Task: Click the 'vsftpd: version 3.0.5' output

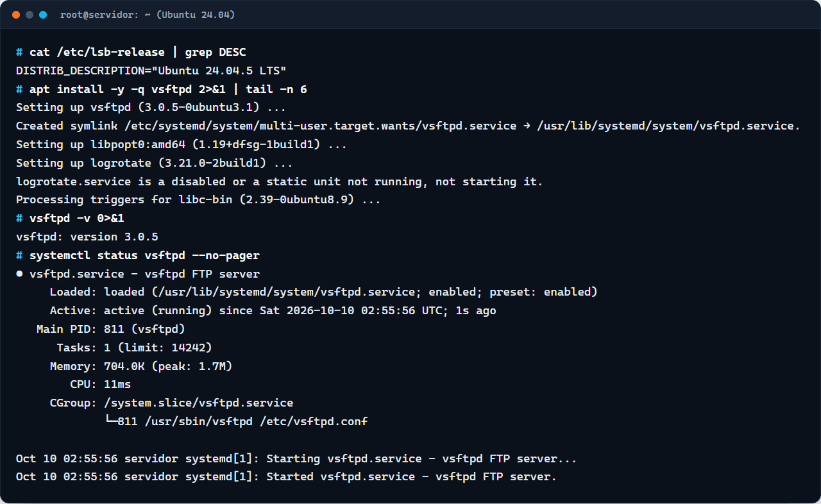Action: pyautogui.click(x=87, y=237)
